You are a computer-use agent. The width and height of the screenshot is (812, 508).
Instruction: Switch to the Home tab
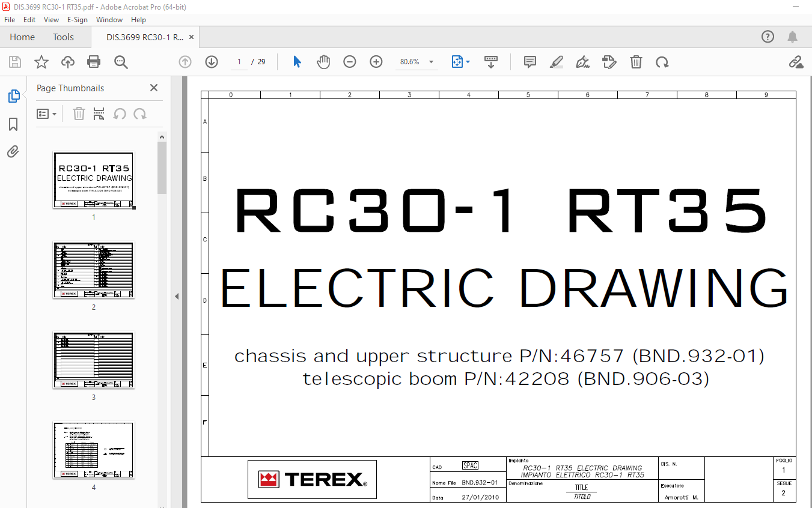point(22,37)
